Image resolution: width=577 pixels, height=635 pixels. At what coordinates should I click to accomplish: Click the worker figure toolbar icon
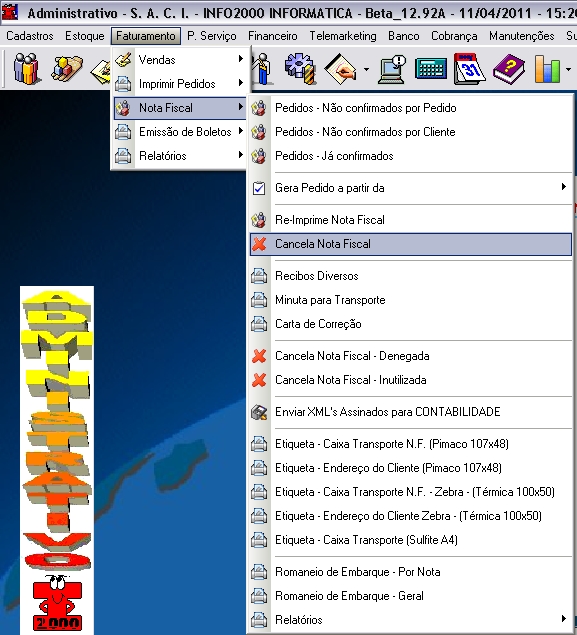click(x=262, y=69)
